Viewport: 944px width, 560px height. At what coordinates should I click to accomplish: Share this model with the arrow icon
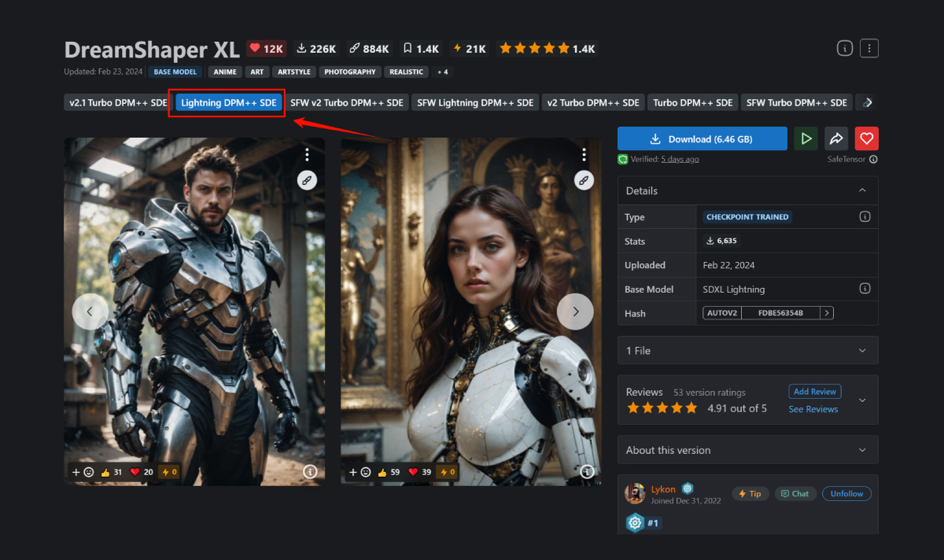pos(836,138)
